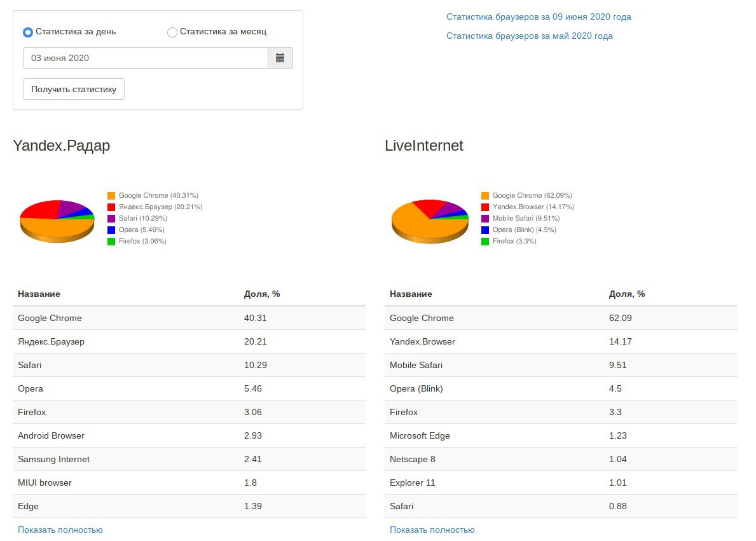Click the LiveInternet heading
Image resolution: width=756 pixels, height=541 pixels.
coord(424,146)
